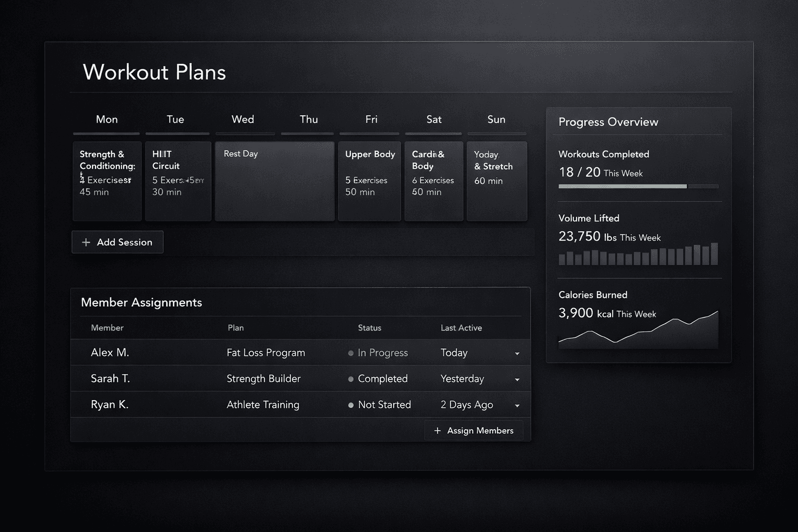Click the Assign Members button

tap(474, 431)
